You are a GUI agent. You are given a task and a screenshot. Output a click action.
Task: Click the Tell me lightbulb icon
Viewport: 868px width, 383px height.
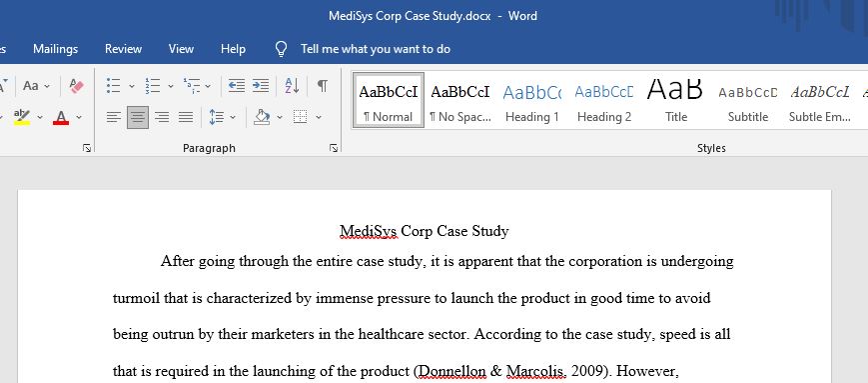point(282,49)
